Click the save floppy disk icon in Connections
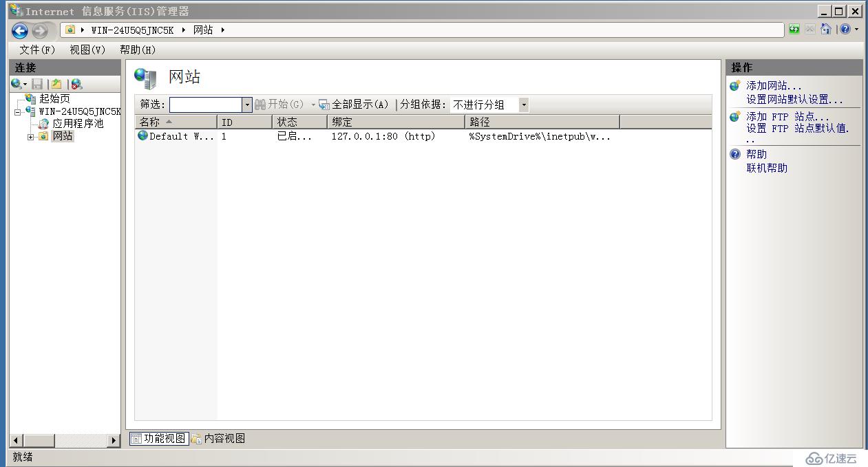 (x=37, y=84)
